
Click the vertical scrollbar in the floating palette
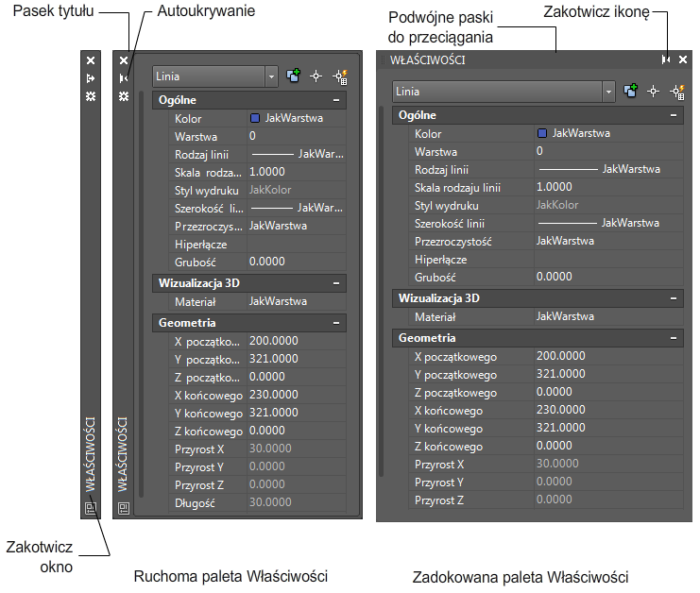coord(141,295)
